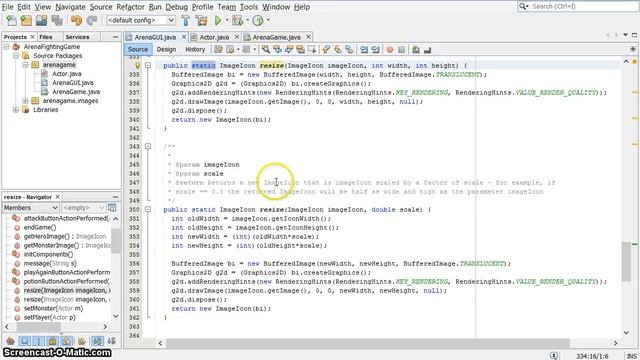Click the Find Previous Occurrence icon
This screenshot has height=360, width=640.
tap(278, 49)
